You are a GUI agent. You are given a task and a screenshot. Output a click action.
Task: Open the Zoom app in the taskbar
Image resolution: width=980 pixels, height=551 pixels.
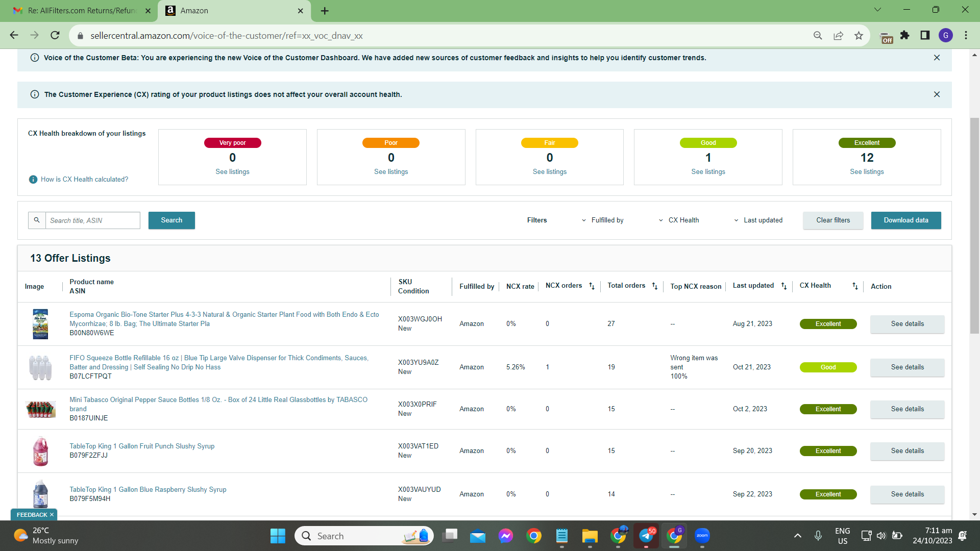702,536
